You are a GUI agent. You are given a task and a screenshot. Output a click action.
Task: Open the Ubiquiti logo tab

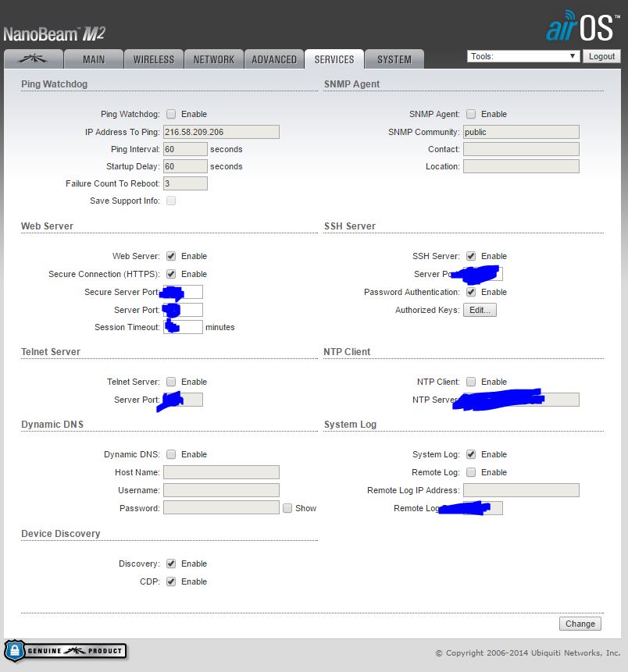pyautogui.click(x=34, y=59)
